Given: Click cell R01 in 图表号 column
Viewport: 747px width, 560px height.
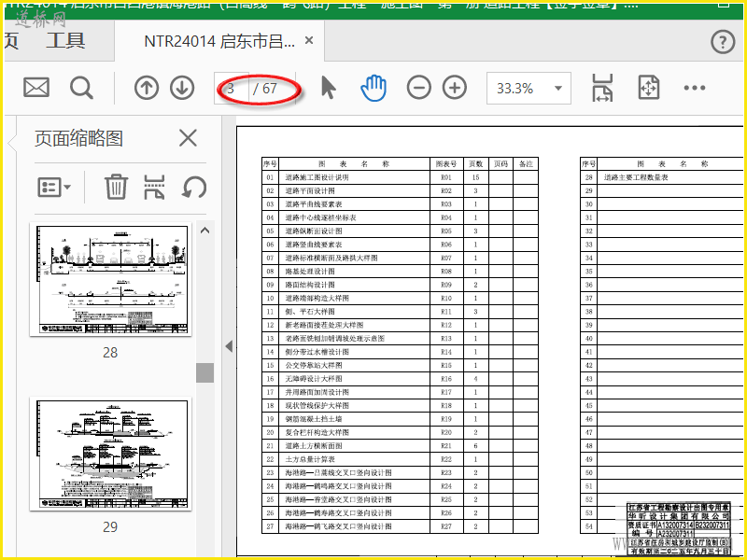Looking at the screenshot, I should tap(446, 177).
